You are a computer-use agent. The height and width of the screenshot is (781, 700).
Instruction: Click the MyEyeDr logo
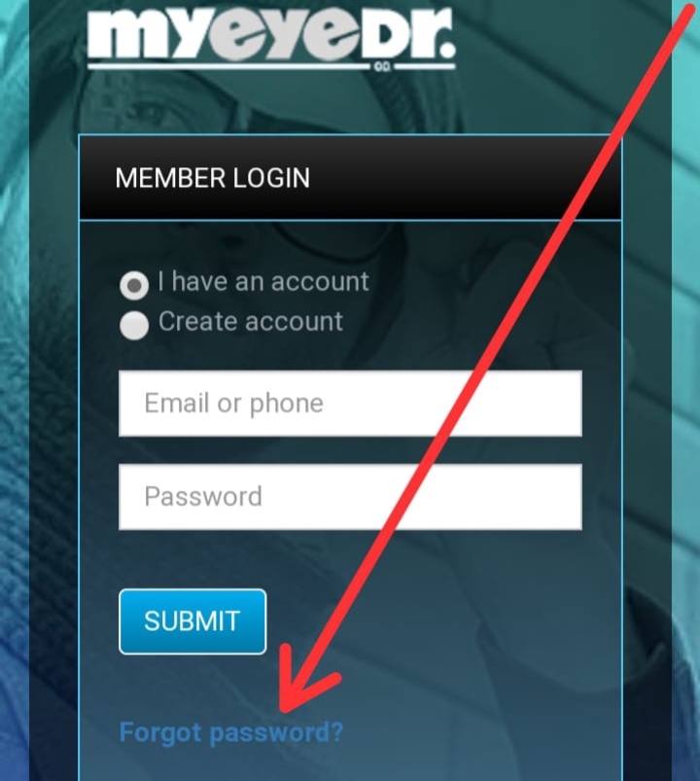click(x=271, y=39)
